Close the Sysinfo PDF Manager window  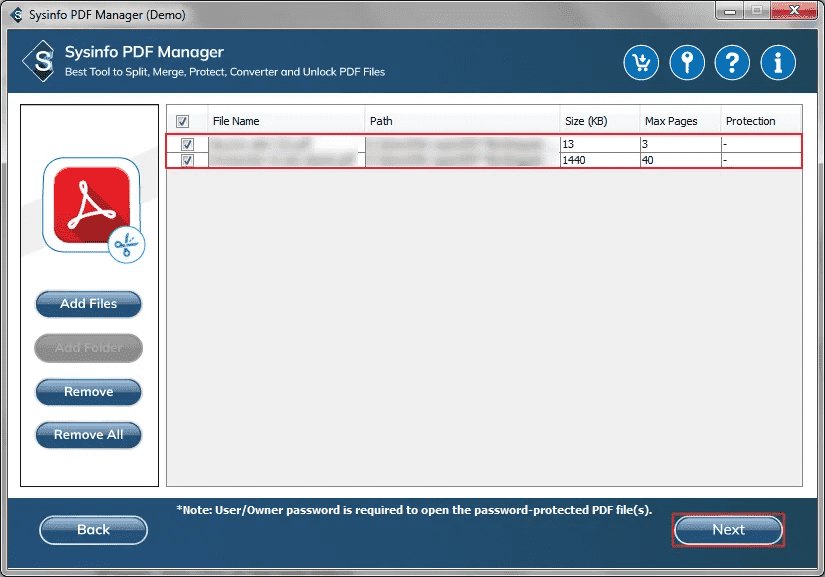point(794,11)
